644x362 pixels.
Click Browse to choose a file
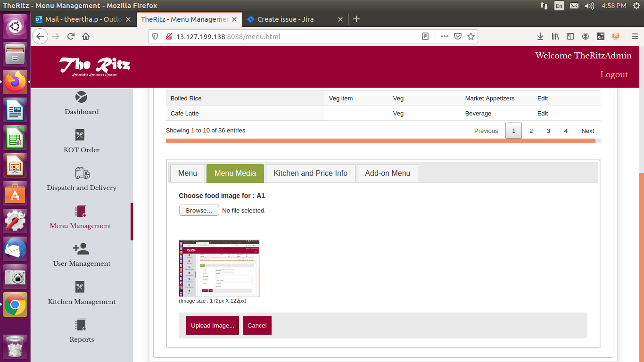(x=199, y=210)
